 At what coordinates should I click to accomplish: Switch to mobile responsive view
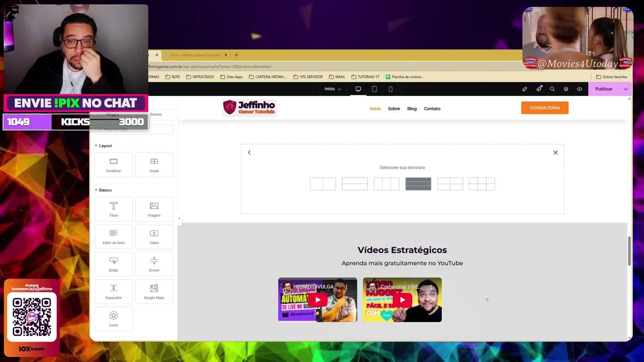390,89
